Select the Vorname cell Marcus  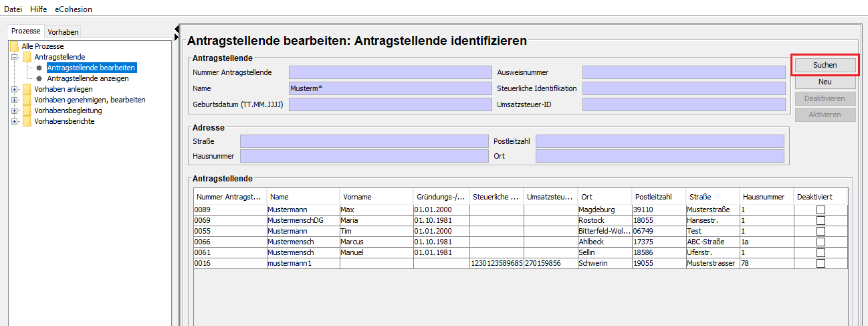tap(376, 242)
